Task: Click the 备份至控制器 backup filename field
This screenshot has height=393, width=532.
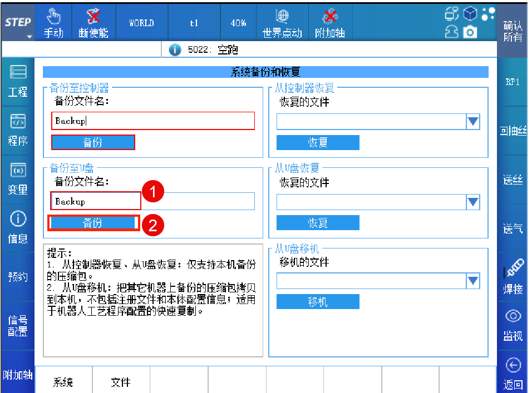Action: tap(152, 121)
